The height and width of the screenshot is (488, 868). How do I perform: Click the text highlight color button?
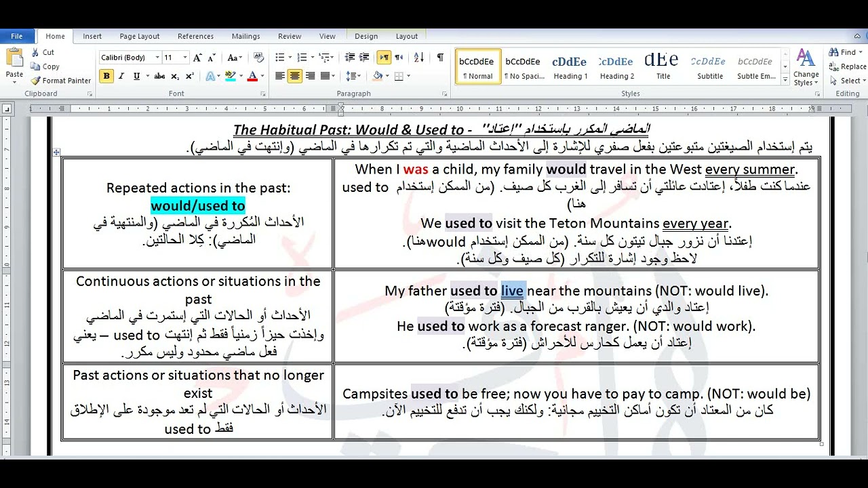229,76
